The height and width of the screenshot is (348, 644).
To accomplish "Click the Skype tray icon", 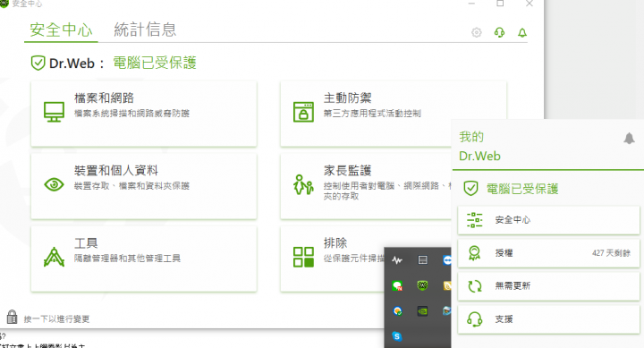I will [397, 336].
